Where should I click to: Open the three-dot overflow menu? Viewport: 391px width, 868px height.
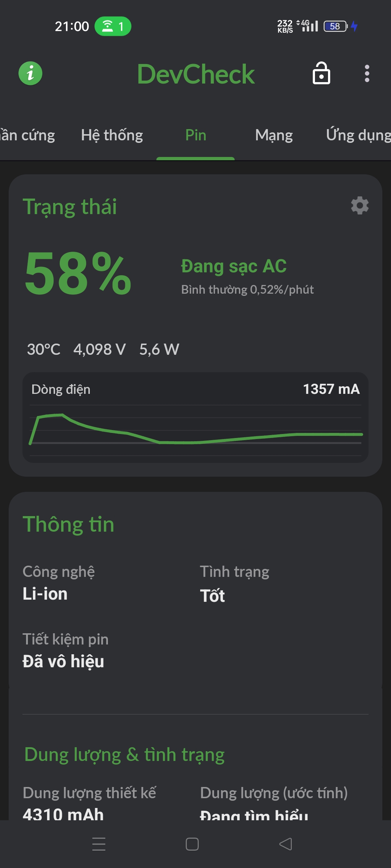coord(367,73)
